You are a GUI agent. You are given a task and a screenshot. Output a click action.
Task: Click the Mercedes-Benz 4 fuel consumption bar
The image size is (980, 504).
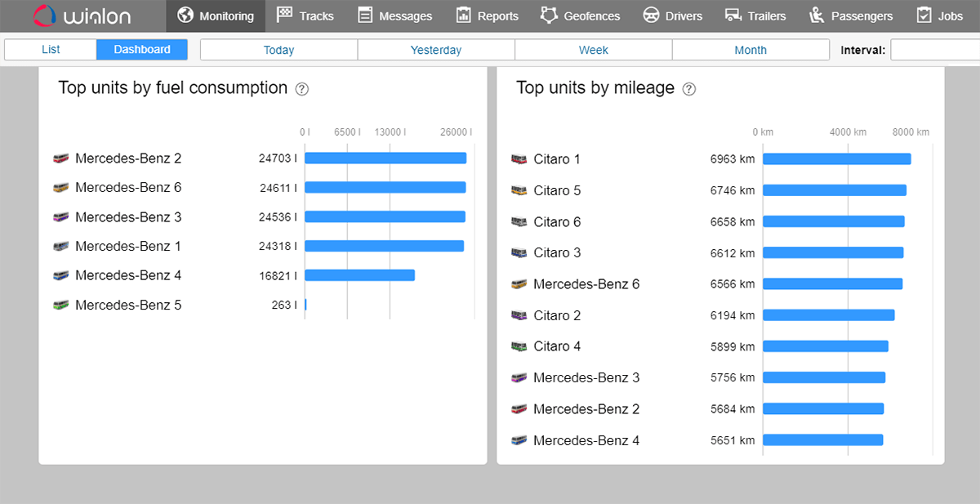point(359,275)
